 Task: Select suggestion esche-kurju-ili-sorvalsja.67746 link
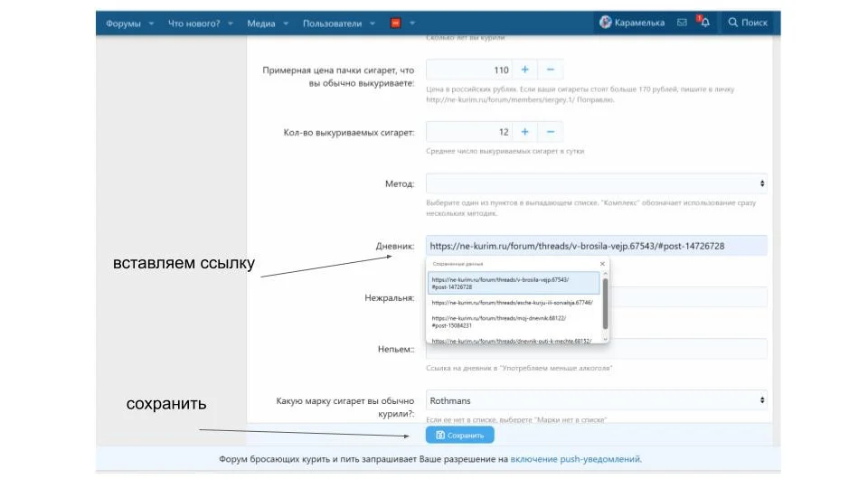(x=514, y=303)
